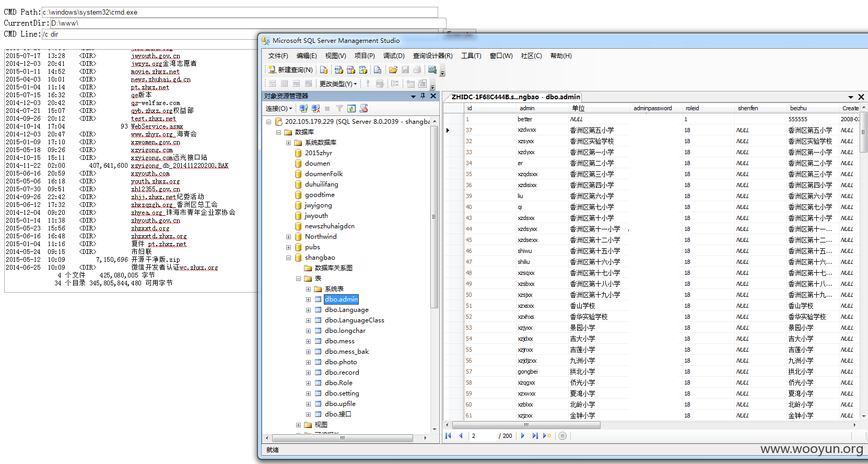Click the New Query (新建查询) button
Viewport: 868px width, 464px height.
(x=290, y=69)
